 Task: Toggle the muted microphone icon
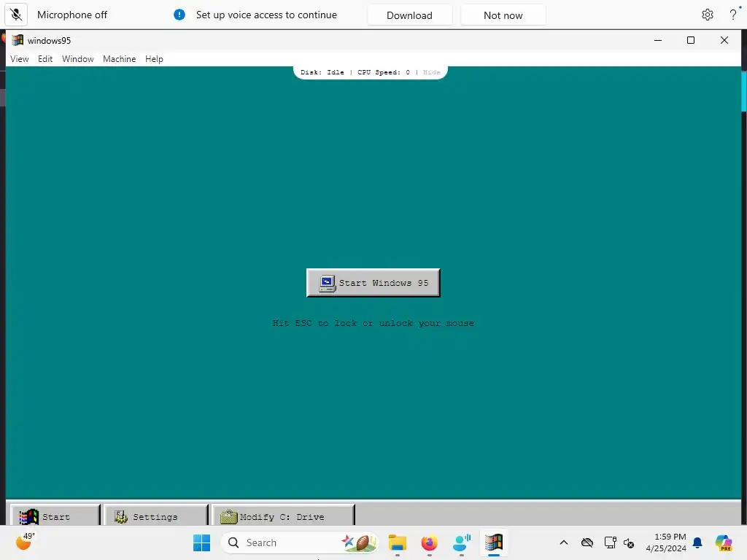(x=16, y=15)
